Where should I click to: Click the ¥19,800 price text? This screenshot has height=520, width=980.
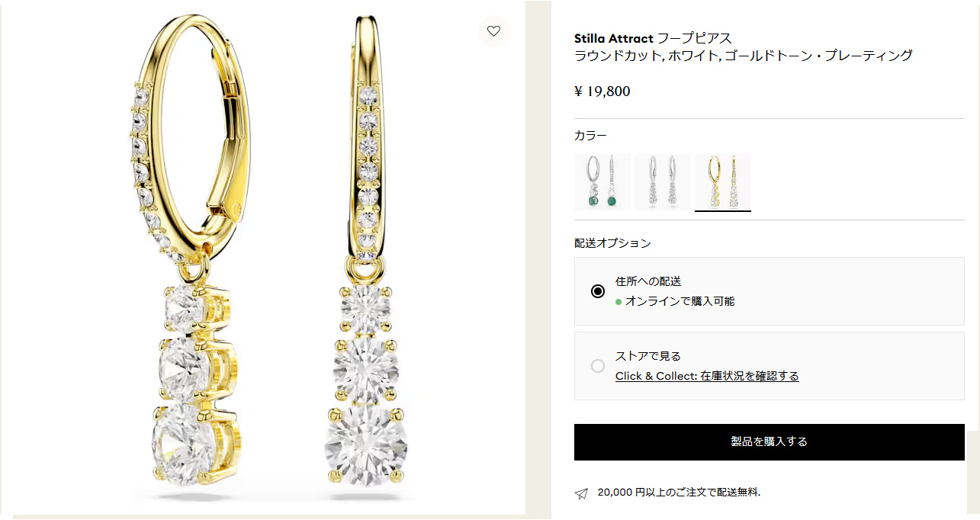pyautogui.click(x=602, y=91)
